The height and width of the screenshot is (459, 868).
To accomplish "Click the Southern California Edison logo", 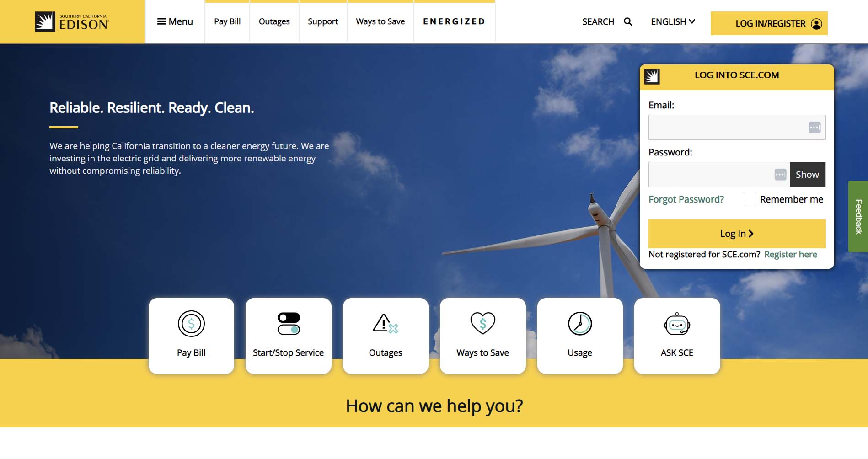I will pos(72,22).
